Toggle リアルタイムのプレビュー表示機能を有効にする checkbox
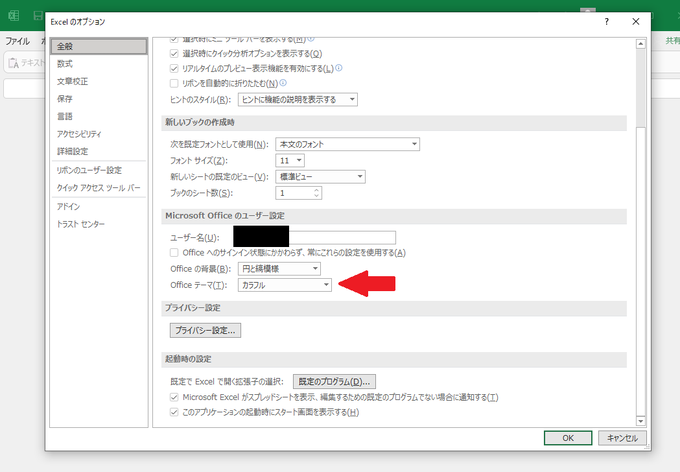 [x=174, y=69]
